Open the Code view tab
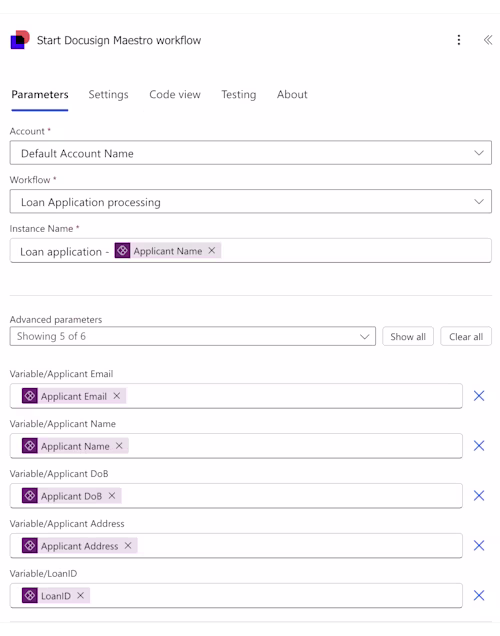Image resolution: width=500 pixels, height=636 pixels. [175, 95]
